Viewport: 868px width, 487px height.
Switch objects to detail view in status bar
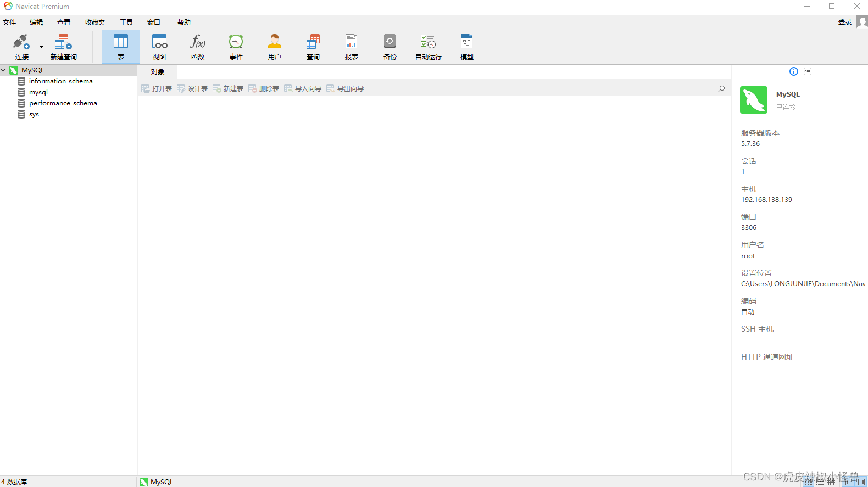(x=820, y=482)
